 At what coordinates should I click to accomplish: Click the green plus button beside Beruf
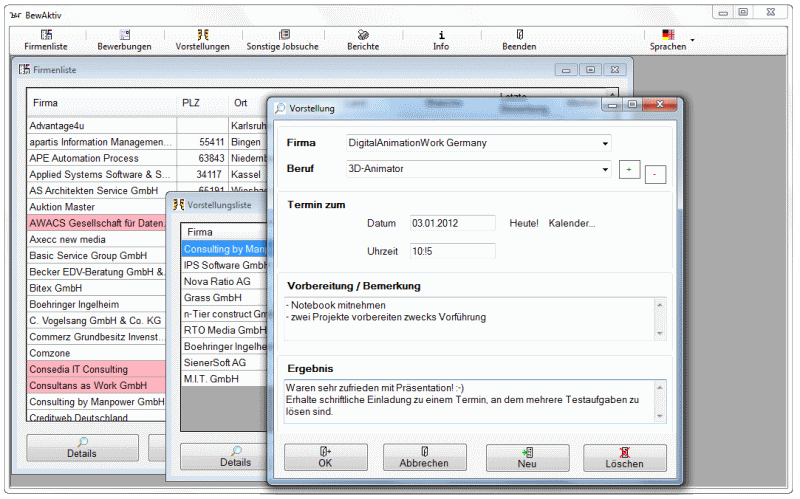tap(629, 169)
